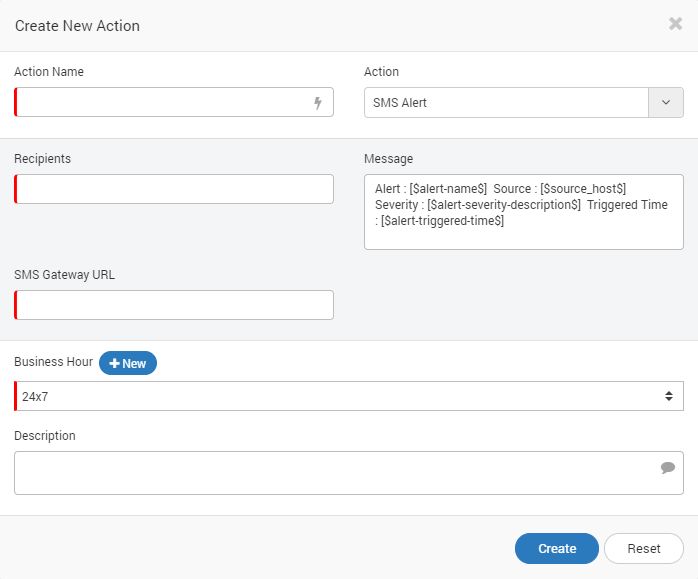Open the 24x7 Business Hour selector
The image size is (698, 579).
coord(349,396)
